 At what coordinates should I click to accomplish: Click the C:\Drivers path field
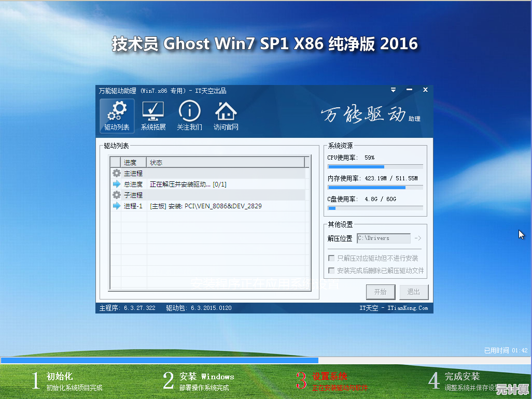[384, 238]
